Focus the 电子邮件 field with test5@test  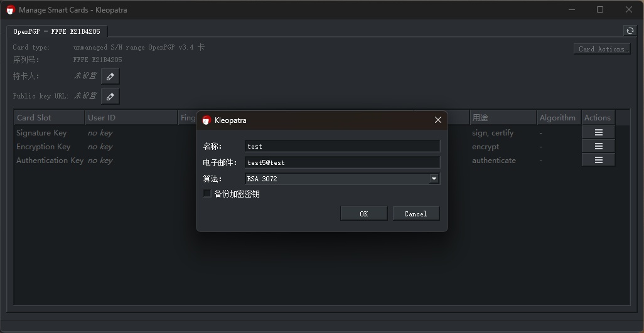342,162
